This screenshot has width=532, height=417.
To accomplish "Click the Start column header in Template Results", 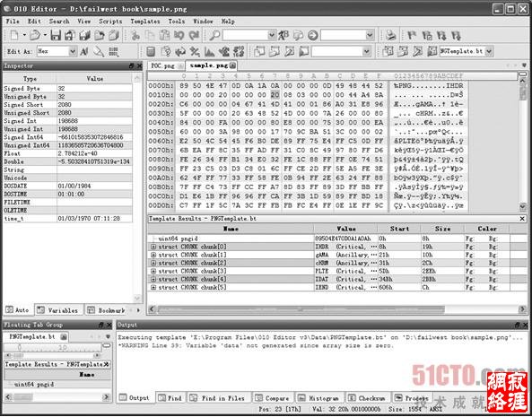I will point(399,229).
